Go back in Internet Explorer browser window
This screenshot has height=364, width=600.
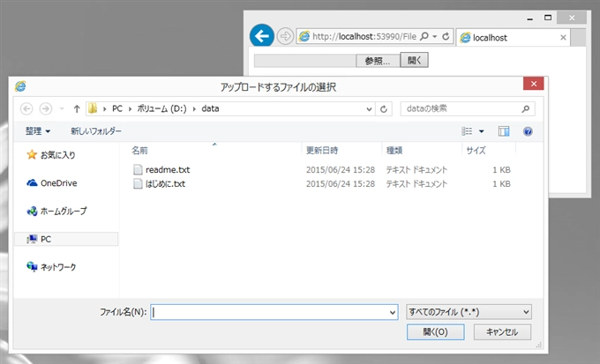[x=262, y=36]
